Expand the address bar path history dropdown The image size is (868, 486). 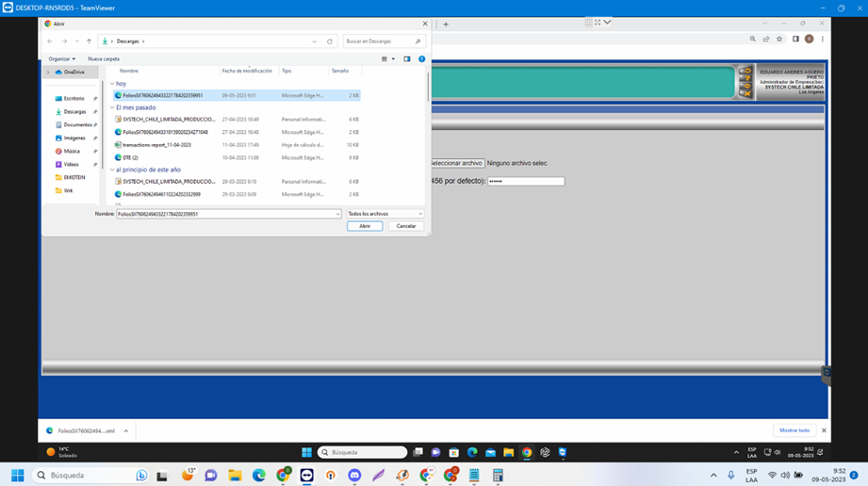click(x=315, y=41)
